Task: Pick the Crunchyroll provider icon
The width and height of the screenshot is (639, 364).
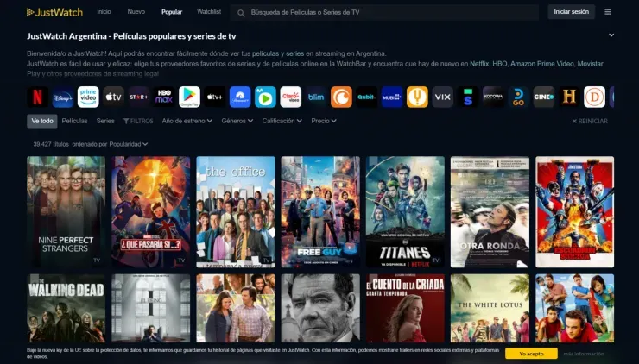Action: 342,97
